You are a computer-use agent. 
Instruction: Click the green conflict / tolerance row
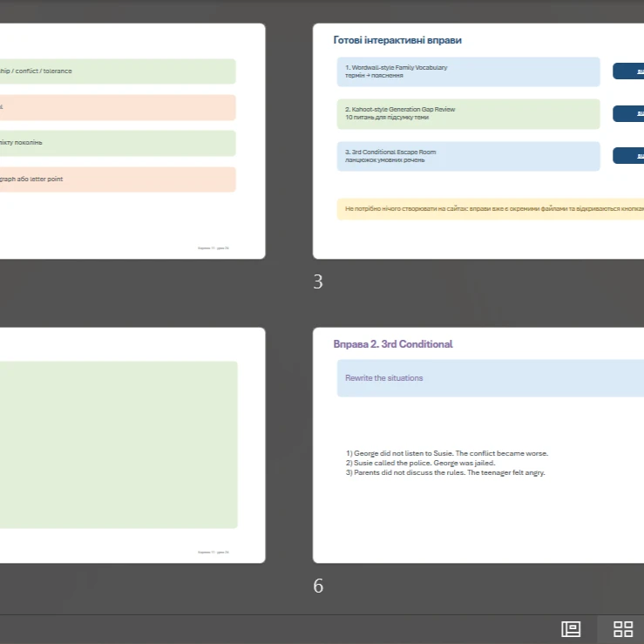pos(118,71)
